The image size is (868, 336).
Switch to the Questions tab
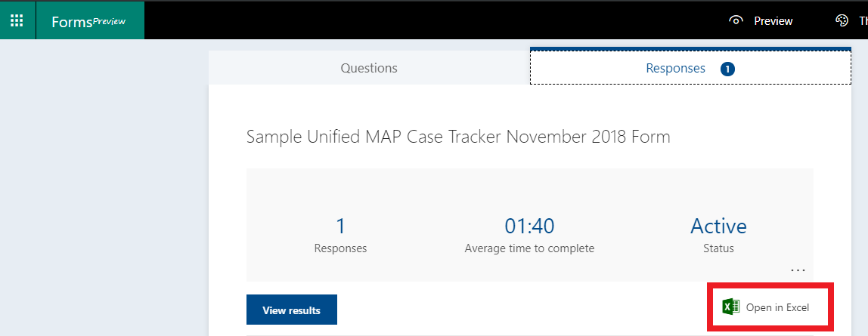(369, 68)
